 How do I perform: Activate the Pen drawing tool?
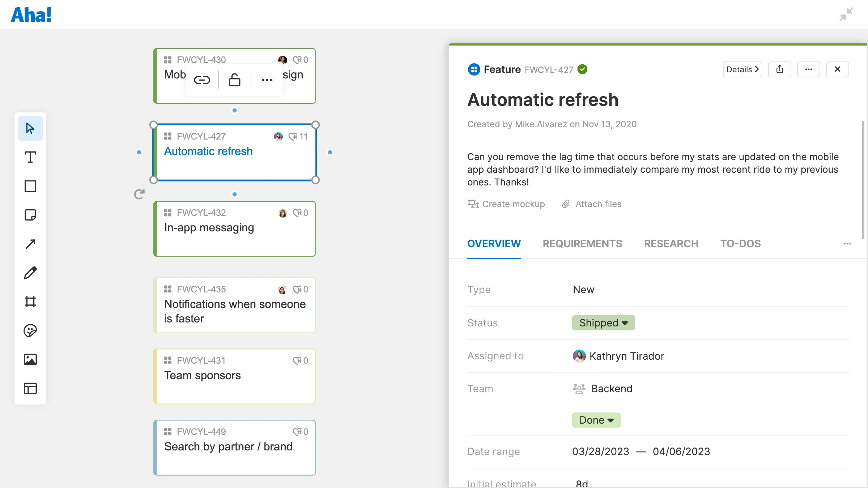pos(30,273)
